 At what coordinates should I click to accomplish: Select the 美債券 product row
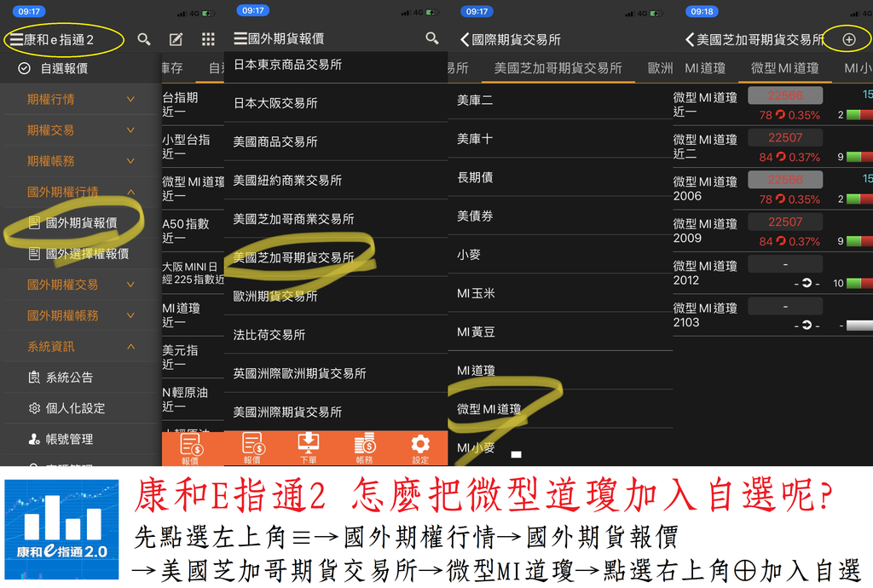pos(561,216)
